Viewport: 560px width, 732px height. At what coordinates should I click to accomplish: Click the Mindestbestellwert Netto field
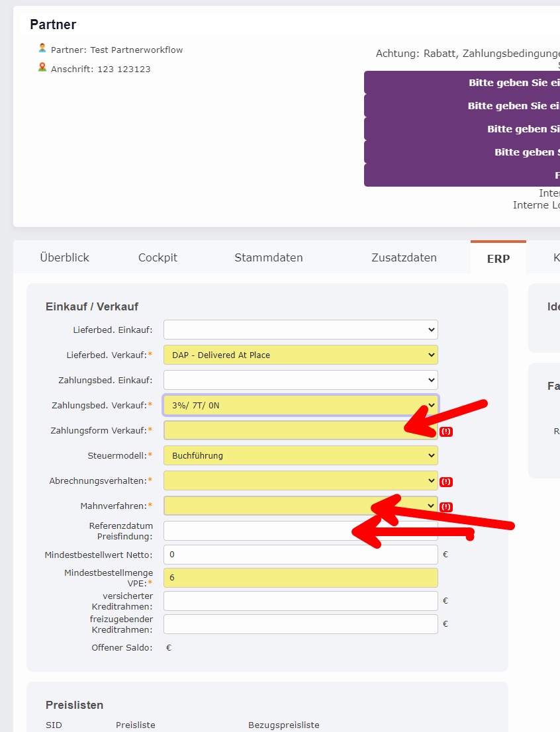pyautogui.click(x=300, y=555)
